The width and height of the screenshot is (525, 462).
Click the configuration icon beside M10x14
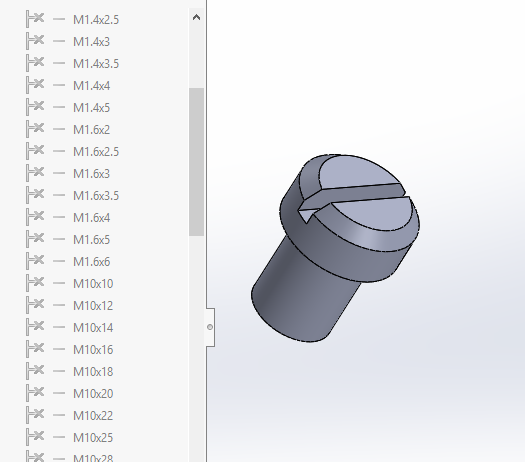pos(35,327)
